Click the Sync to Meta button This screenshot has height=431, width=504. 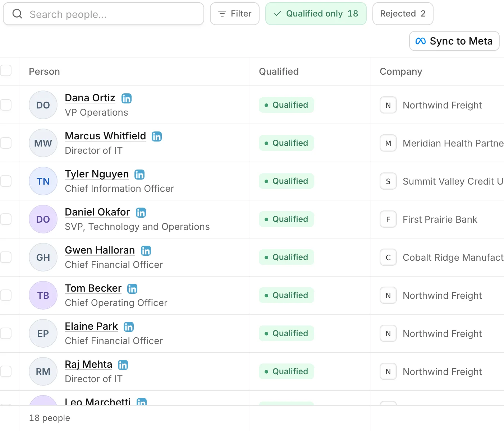click(x=454, y=41)
